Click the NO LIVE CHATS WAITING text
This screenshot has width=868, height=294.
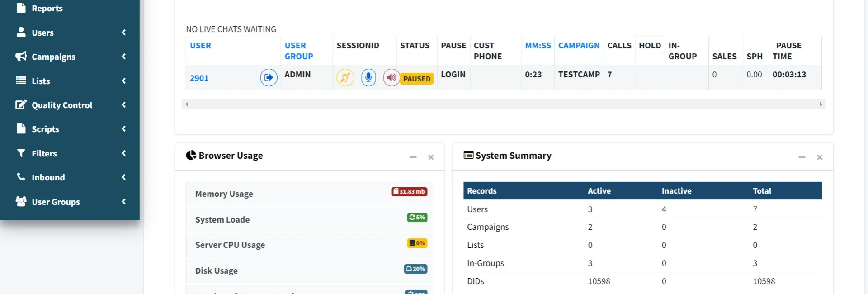coord(231,29)
